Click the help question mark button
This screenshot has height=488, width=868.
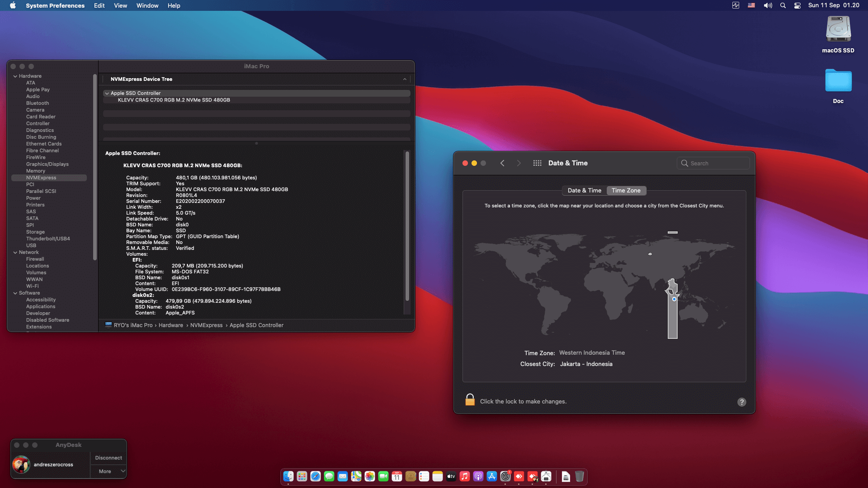click(741, 402)
